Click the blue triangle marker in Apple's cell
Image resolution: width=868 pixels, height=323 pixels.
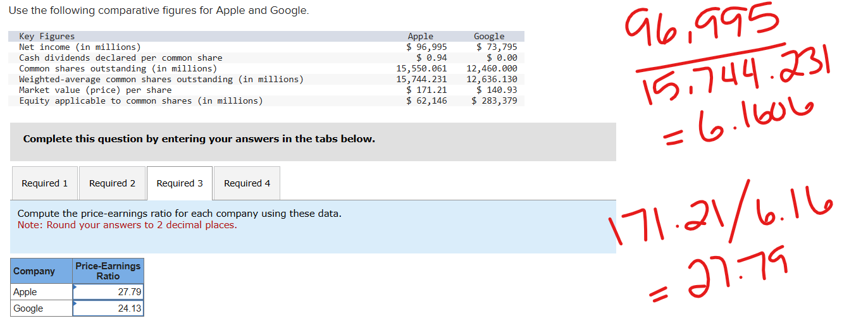(x=75, y=287)
